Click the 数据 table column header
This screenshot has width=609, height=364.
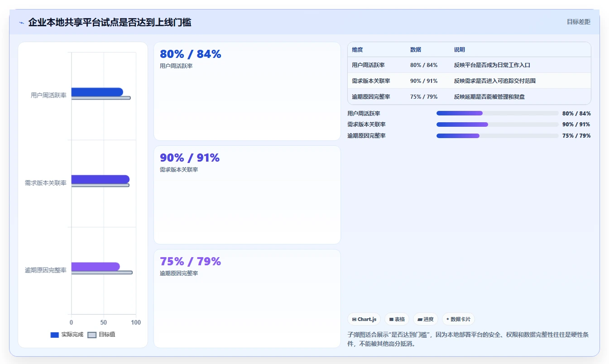coord(416,50)
